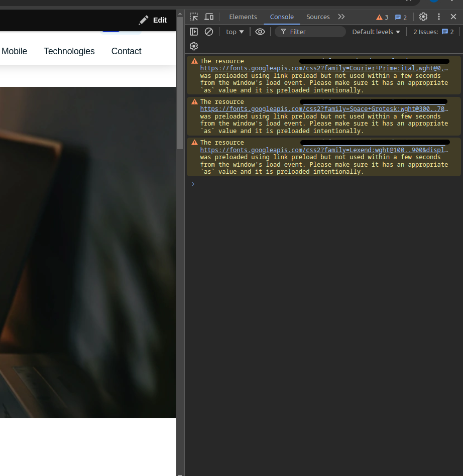Screen dimensions: 463x476
Task: Click the live expression eye icon
Action: (x=260, y=32)
